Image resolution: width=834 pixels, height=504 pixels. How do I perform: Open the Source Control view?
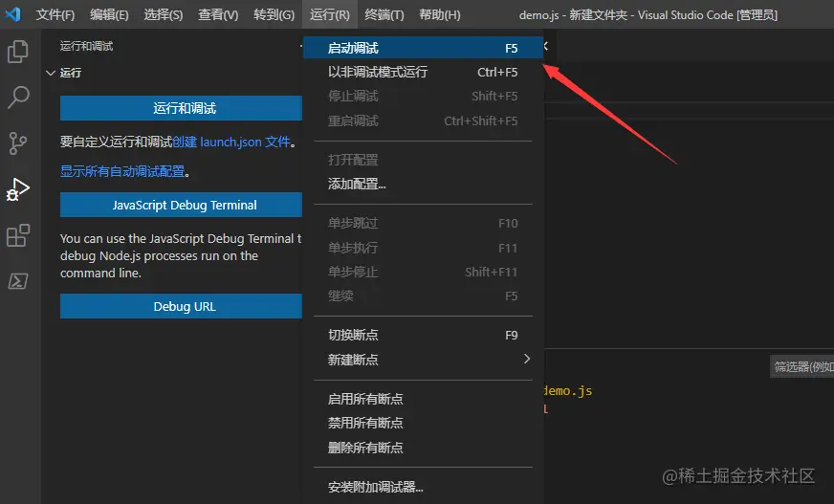click(18, 143)
